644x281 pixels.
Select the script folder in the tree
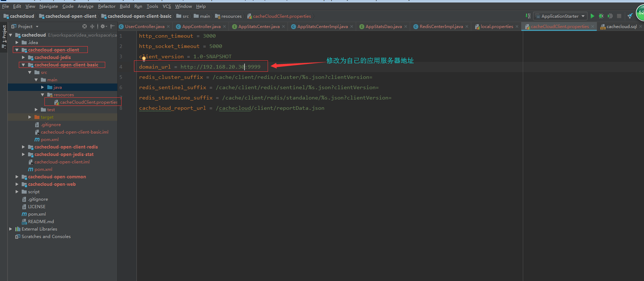coord(34,191)
